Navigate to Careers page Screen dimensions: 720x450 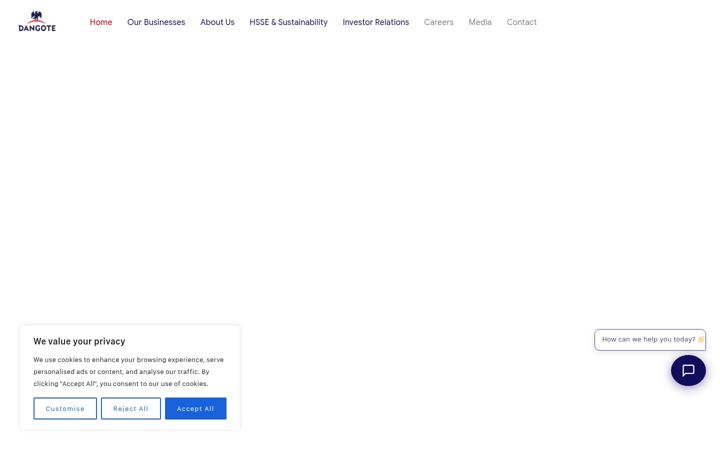(439, 22)
